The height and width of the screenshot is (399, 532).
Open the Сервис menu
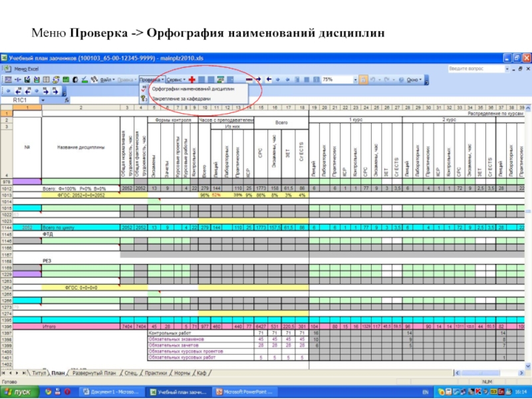(176, 79)
